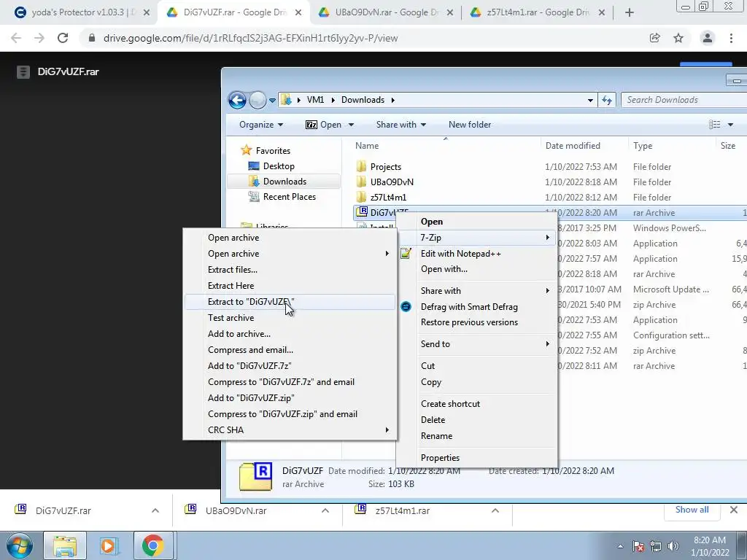The width and height of the screenshot is (747, 560).
Task: Click the Chrome URL address bar
Action: [362, 38]
